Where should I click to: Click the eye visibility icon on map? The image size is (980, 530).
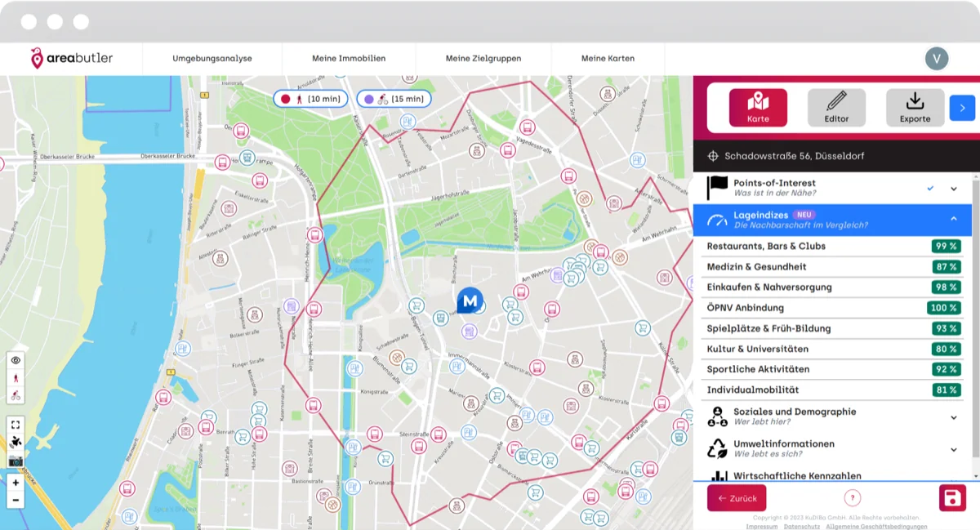(16, 360)
